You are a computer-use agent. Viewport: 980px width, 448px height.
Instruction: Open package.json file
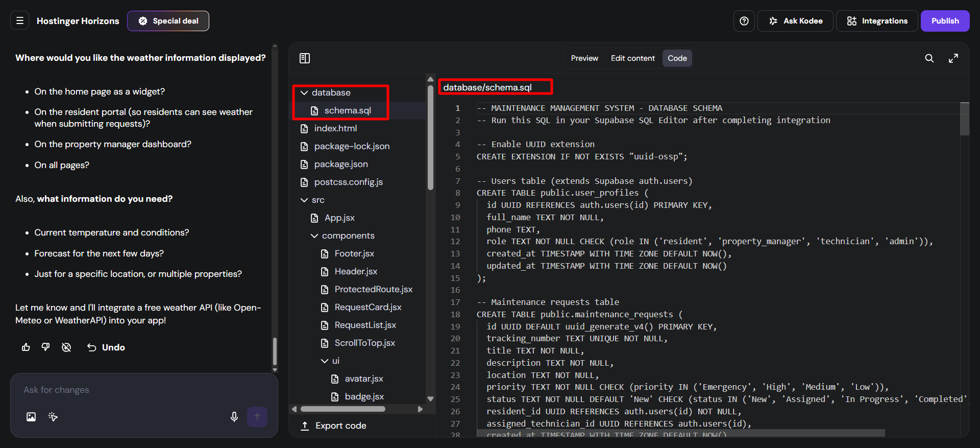(341, 164)
